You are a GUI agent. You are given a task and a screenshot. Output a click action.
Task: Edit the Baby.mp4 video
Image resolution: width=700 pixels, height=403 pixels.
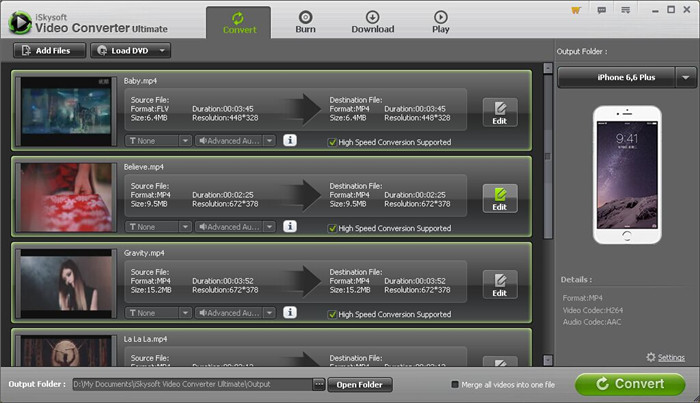[x=500, y=112]
